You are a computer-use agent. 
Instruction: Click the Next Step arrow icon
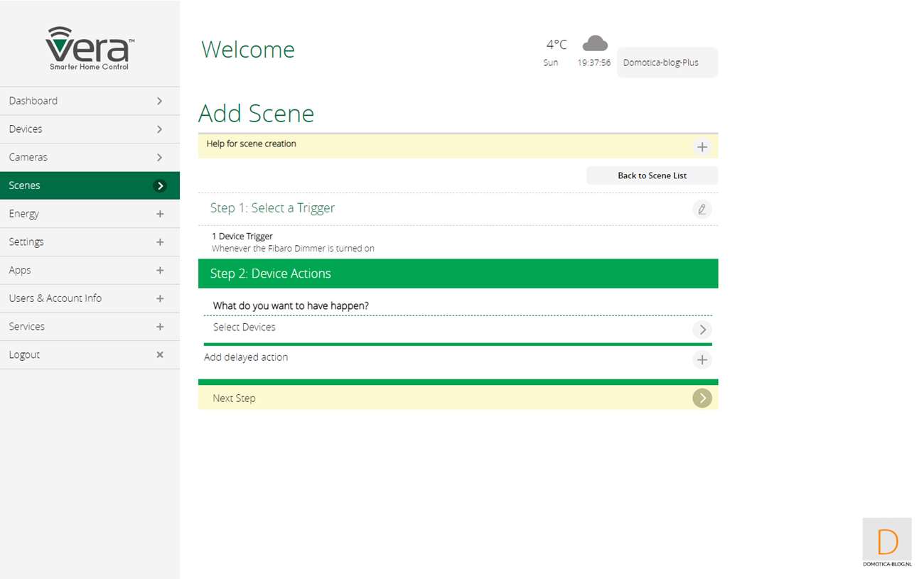coord(702,399)
